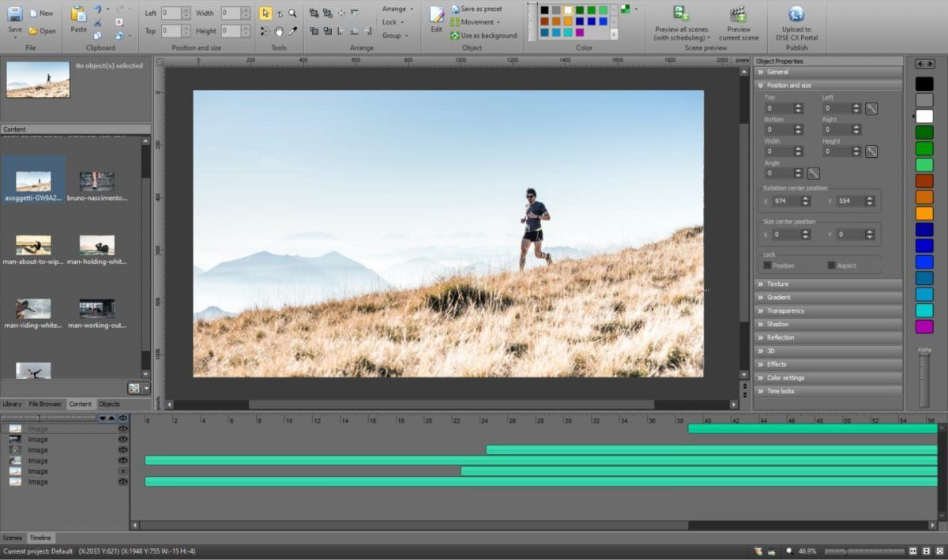
Task: Enable the Position lock checkbox
Action: [x=768, y=265]
